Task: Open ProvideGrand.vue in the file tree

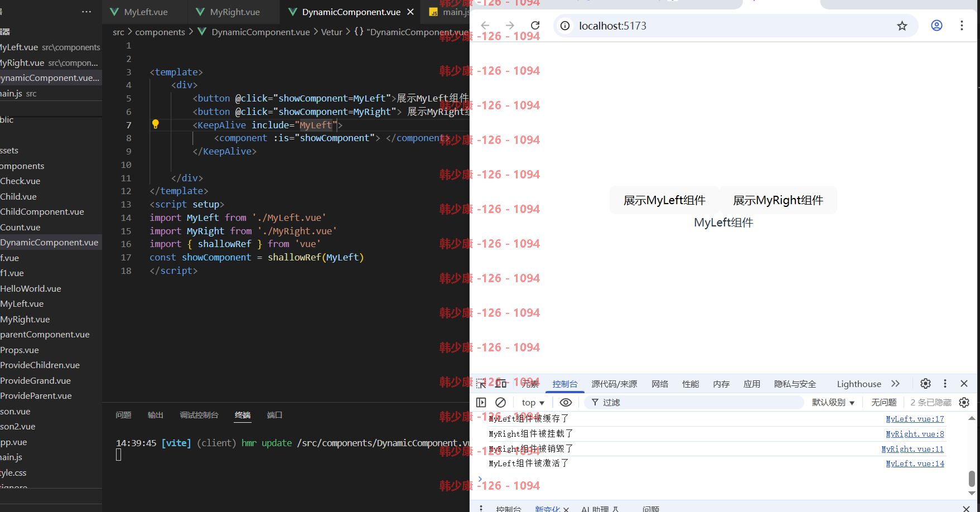Action: pyautogui.click(x=35, y=380)
